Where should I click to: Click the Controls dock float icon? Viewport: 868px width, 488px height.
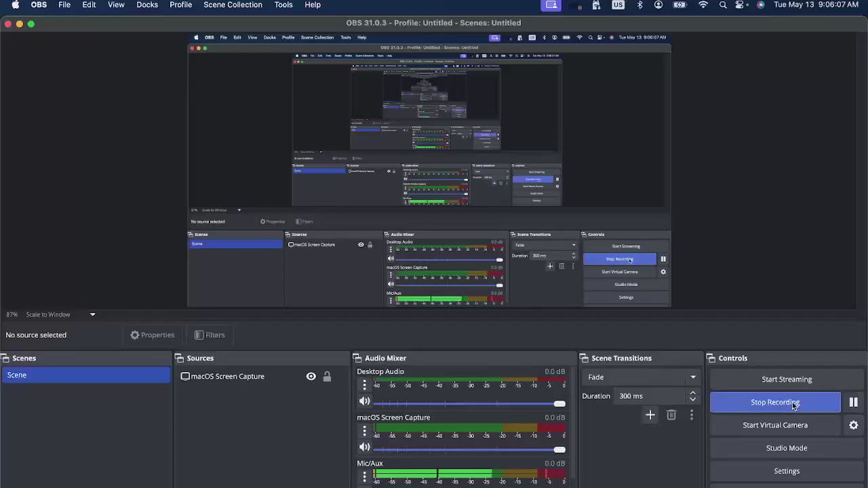click(x=711, y=358)
